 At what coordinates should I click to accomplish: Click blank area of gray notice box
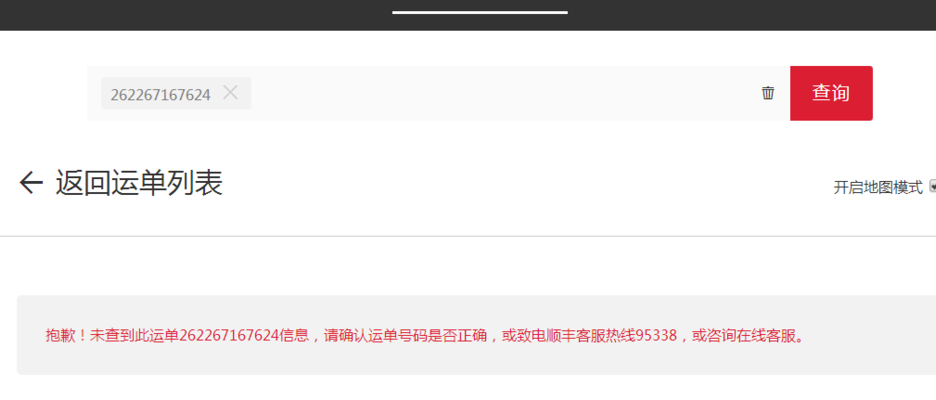tap(476, 361)
